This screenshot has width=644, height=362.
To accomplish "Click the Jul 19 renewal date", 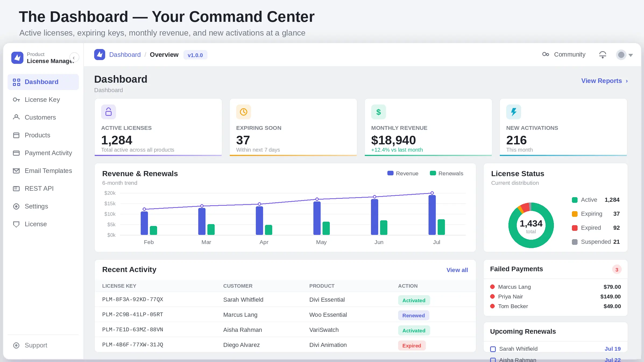I will (613, 349).
